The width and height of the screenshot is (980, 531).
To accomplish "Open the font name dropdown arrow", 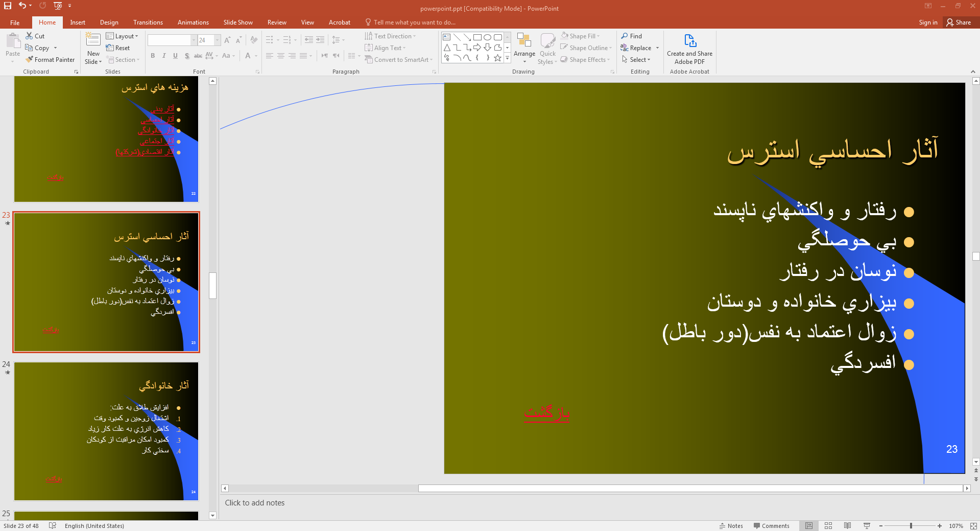I will tap(194, 40).
